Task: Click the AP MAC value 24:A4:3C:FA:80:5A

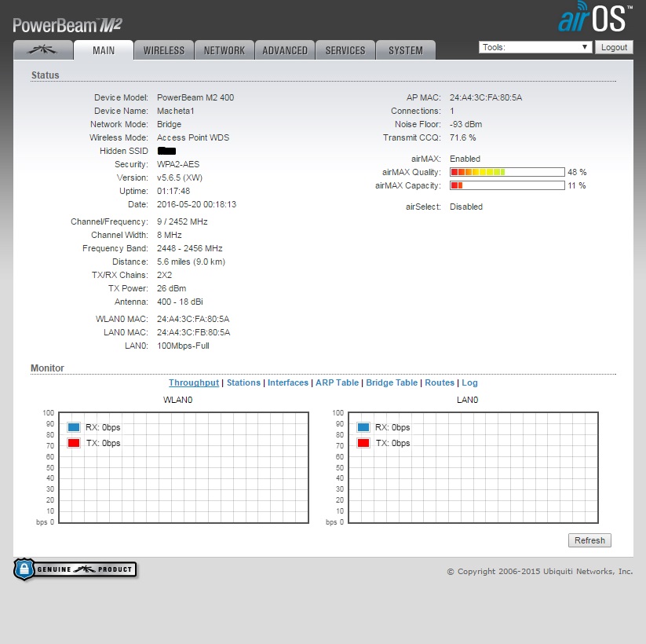Action: pyautogui.click(x=486, y=97)
